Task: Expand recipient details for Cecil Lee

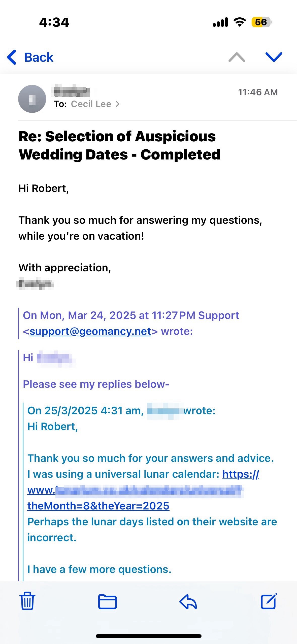Action: point(91,104)
